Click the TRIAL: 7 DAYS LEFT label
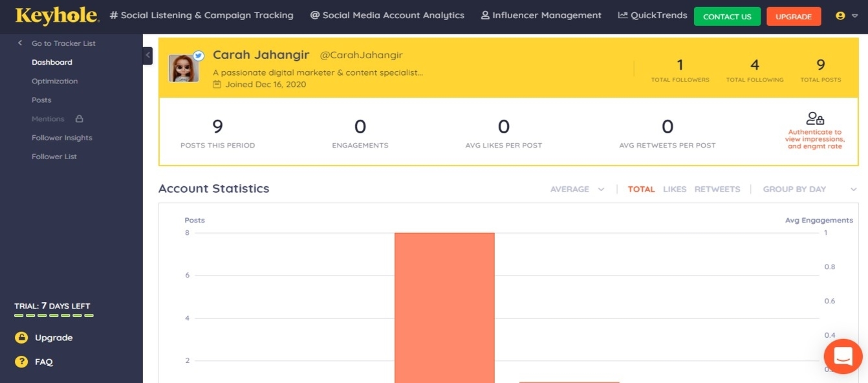 point(52,306)
